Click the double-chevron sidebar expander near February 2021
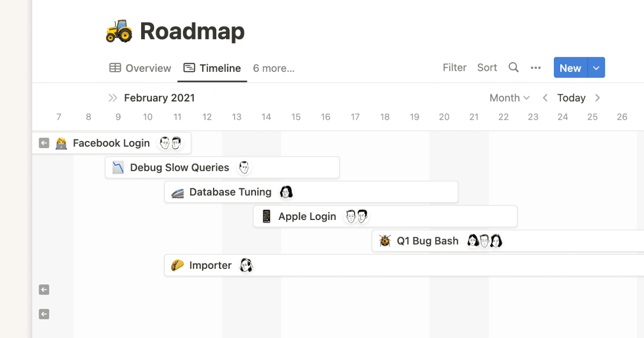Screen dimensions: 644x338 pyautogui.click(x=113, y=98)
